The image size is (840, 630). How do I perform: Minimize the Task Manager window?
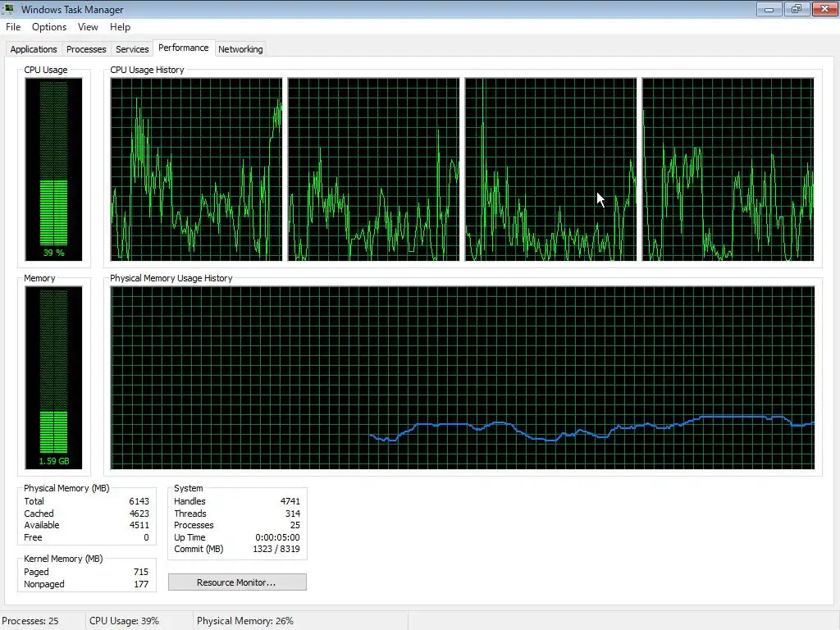click(769, 9)
